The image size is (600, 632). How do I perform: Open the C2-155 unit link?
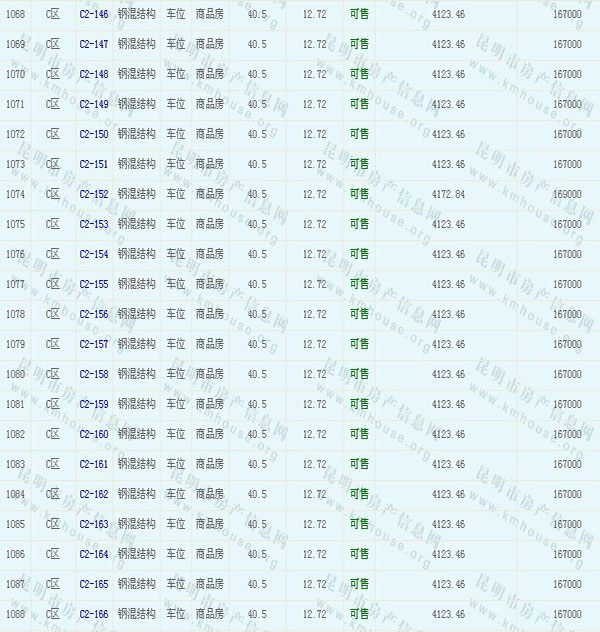point(93,284)
